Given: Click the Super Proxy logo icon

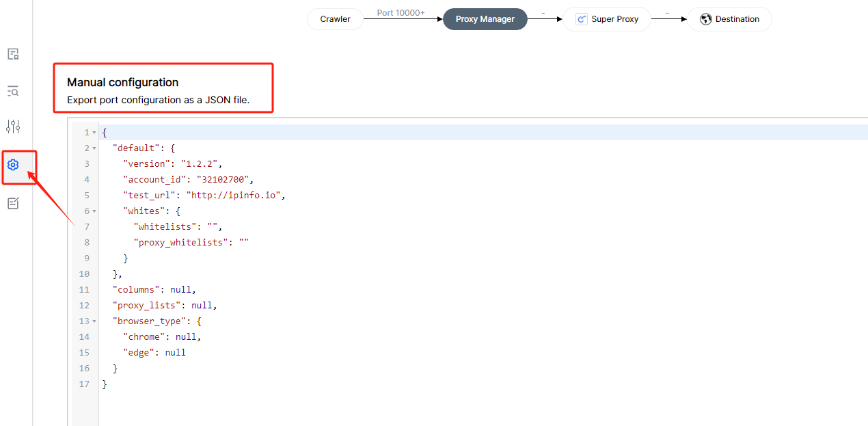Looking at the screenshot, I should point(582,19).
